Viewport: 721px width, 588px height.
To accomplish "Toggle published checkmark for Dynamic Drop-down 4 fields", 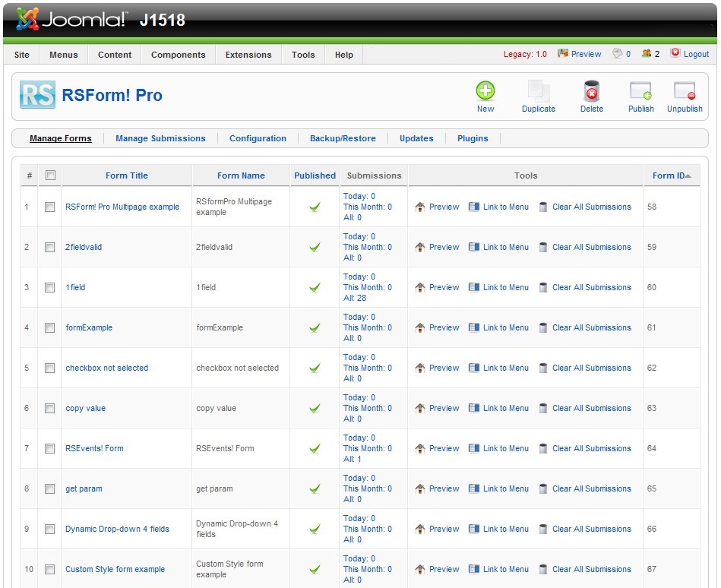I will point(315,530).
